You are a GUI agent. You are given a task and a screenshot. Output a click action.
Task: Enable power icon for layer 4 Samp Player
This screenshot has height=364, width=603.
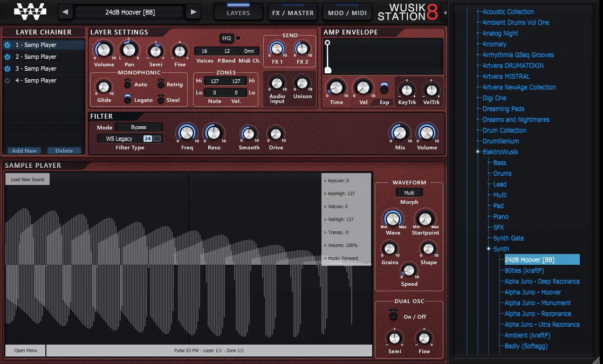tap(8, 81)
